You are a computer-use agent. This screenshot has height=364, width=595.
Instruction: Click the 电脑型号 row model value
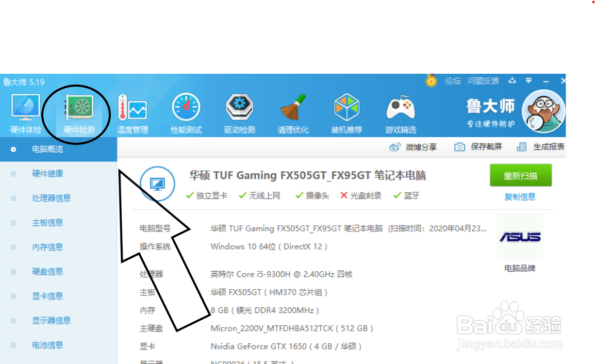(x=349, y=228)
